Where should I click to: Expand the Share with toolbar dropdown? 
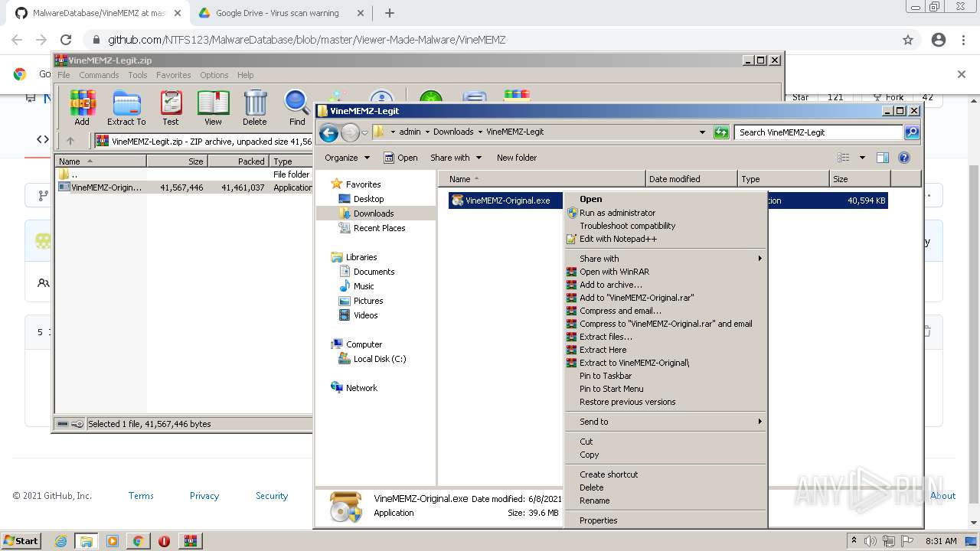tap(456, 158)
